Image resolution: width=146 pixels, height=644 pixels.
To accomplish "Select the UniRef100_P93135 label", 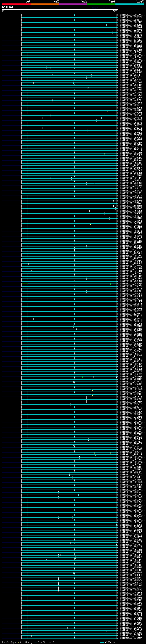I will point(131,35).
